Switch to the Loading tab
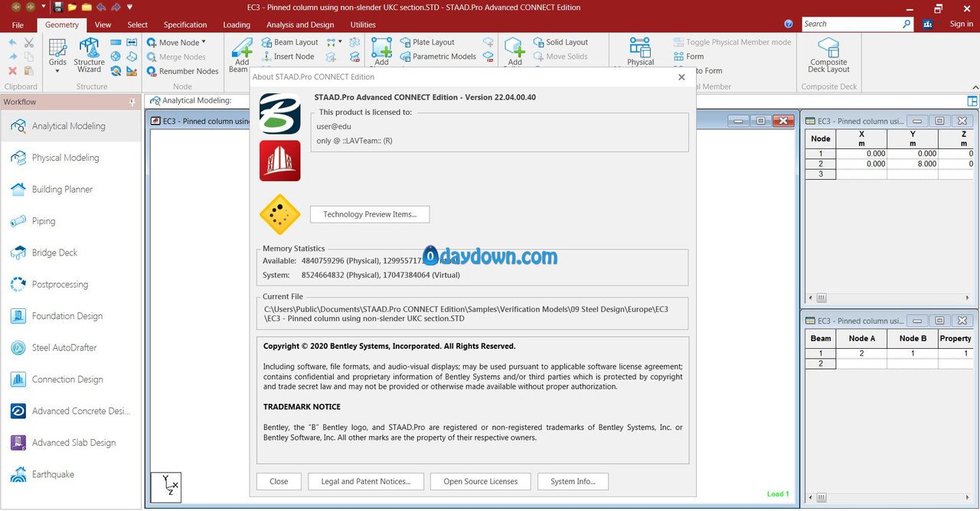This screenshot has height=511, width=980. (237, 24)
